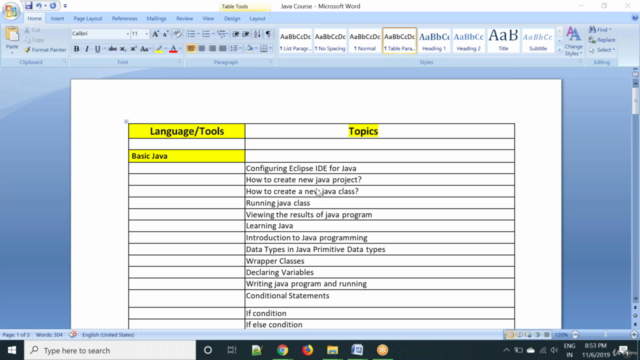This screenshot has width=640, height=360.
Task: Toggle show paragraph marks
Action: (268, 34)
